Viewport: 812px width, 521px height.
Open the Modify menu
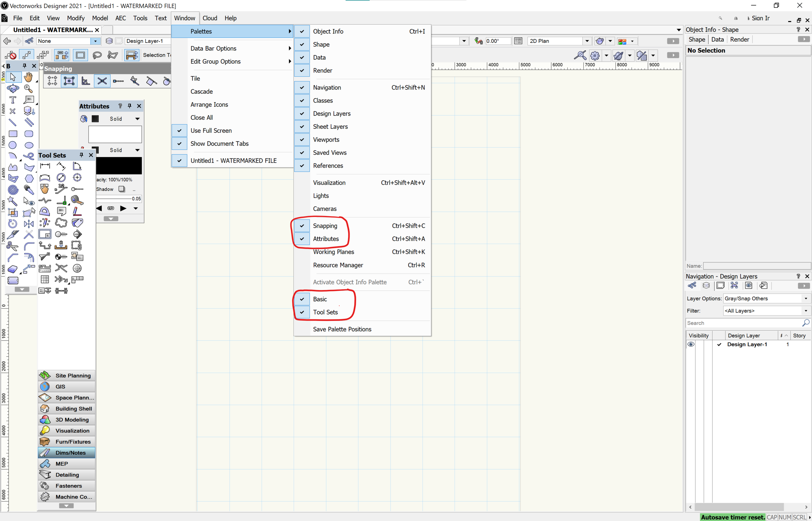click(x=76, y=18)
